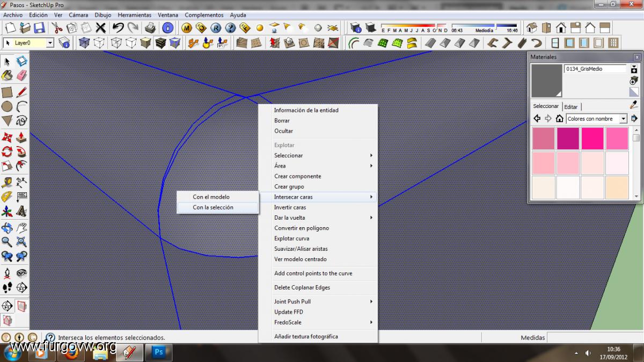Expand the Dar la vuelta submenu
Viewport: 644px width, 362px height.
coord(318,218)
